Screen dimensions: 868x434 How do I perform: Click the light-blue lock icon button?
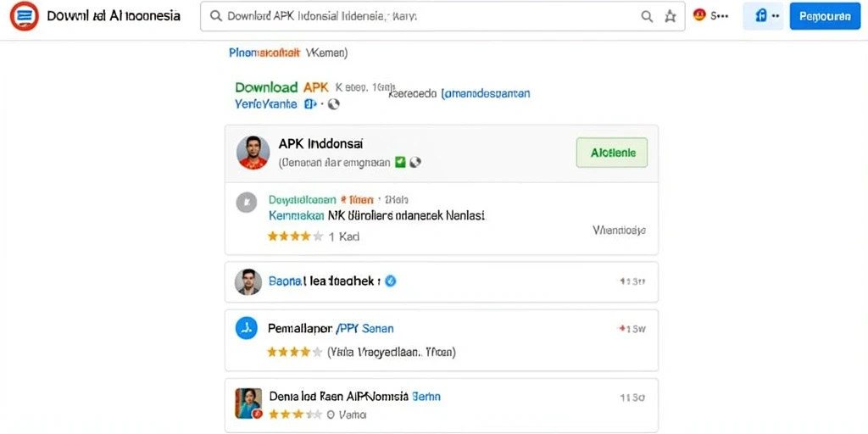click(x=763, y=16)
